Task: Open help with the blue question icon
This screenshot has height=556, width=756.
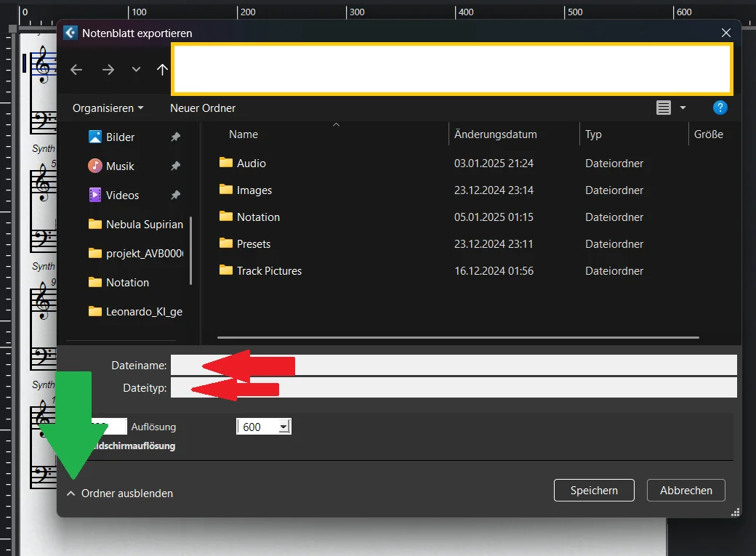Action: pyautogui.click(x=720, y=108)
